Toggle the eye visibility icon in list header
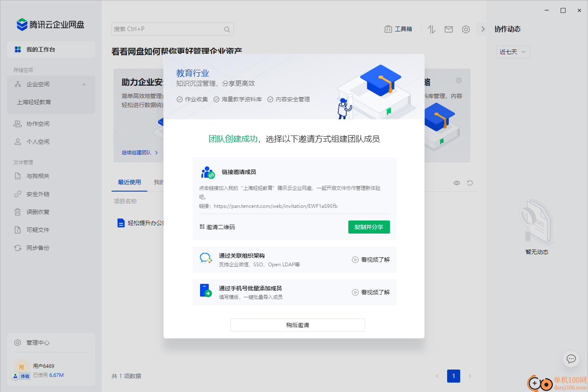The width and height of the screenshot is (588, 392). pyautogui.click(x=457, y=183)
